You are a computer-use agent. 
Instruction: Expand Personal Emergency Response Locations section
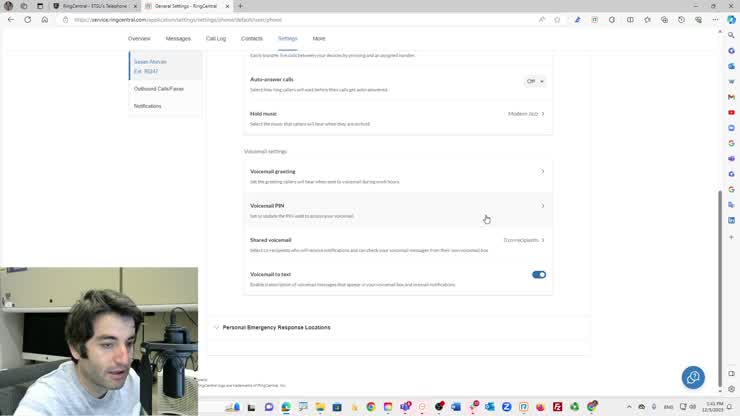(x=276, y=327)
